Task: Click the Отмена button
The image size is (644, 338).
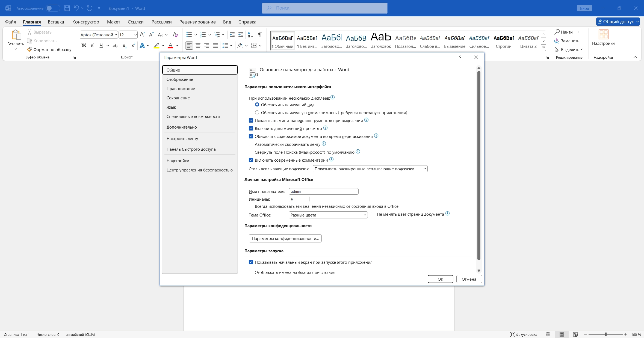Action: (x=469, y=279)
